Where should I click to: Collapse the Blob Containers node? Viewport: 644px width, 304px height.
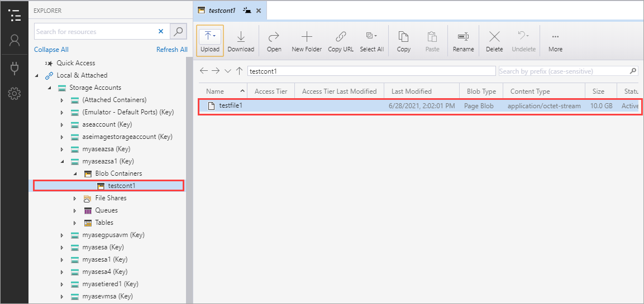point(75,174)
